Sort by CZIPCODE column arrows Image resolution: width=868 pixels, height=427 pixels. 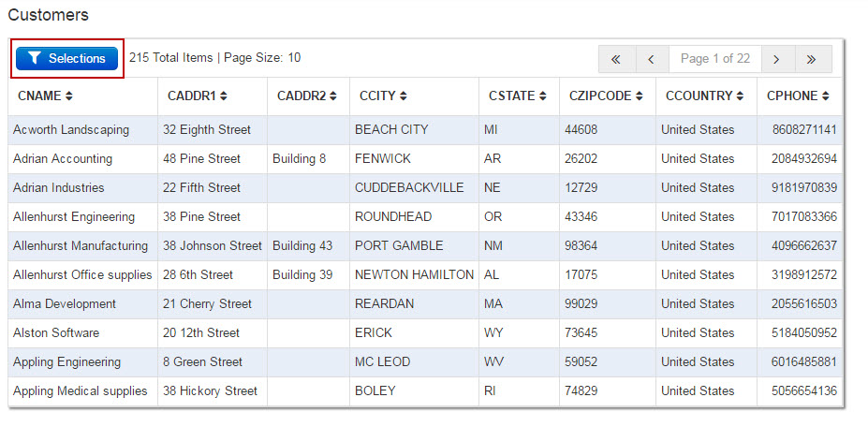pos(639,96)
